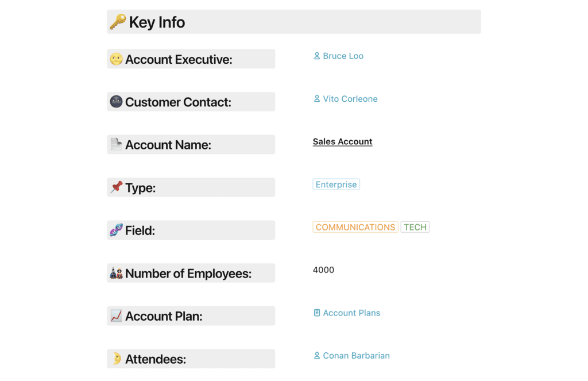Select the COMMUNICATIONS field tag
Screen dimensions: 588x381
tap(355, 227)
